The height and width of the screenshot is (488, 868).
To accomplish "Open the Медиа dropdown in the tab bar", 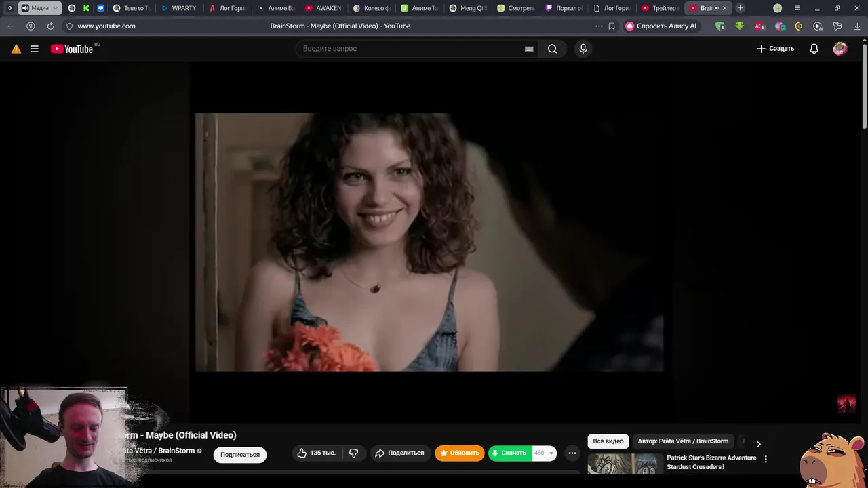I will (x=40, y=8).
